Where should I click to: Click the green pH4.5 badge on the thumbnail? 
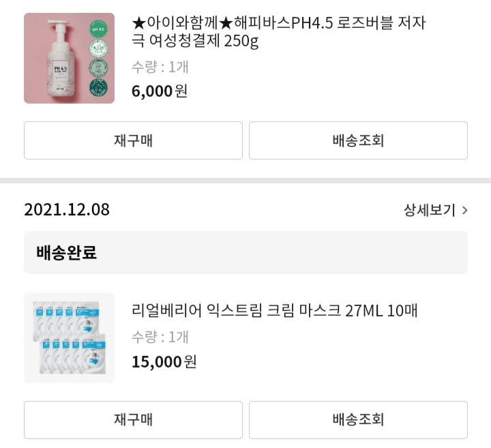[x=98, y=29]
